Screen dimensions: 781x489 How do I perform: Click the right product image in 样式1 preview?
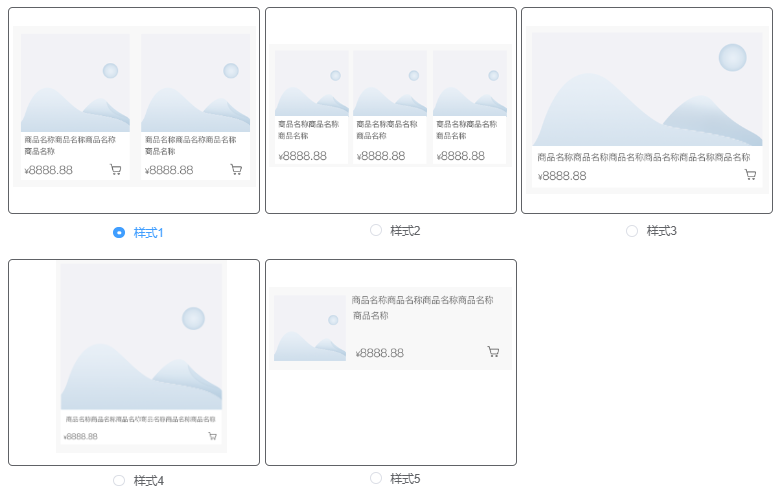[x=195, y=83]
